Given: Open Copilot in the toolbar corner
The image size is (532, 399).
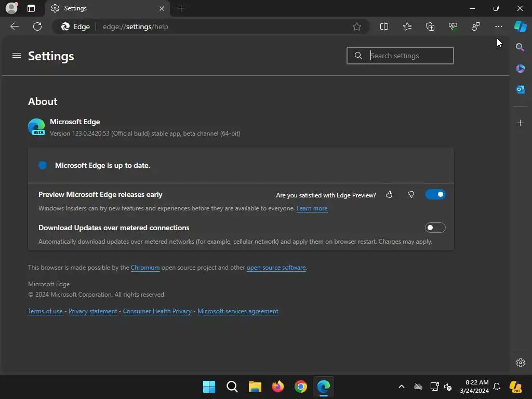Looking at the screenshot, I should click(521, 26).
